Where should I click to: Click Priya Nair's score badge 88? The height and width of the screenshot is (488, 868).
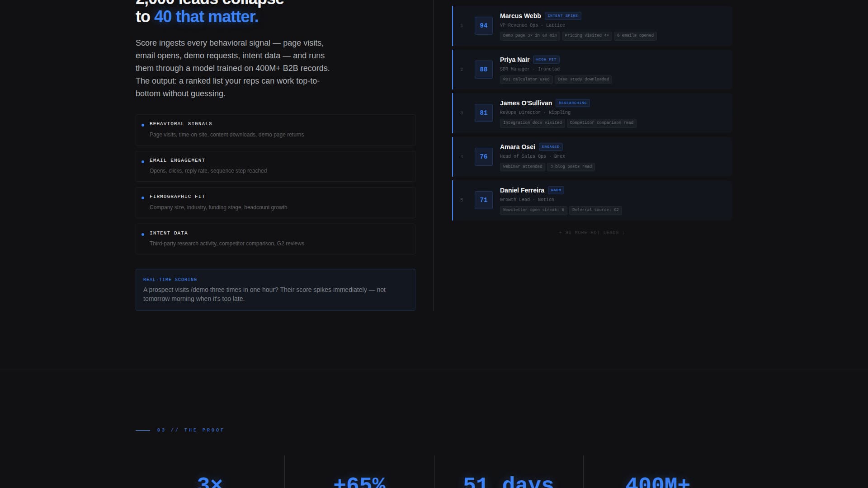[483, 70]
